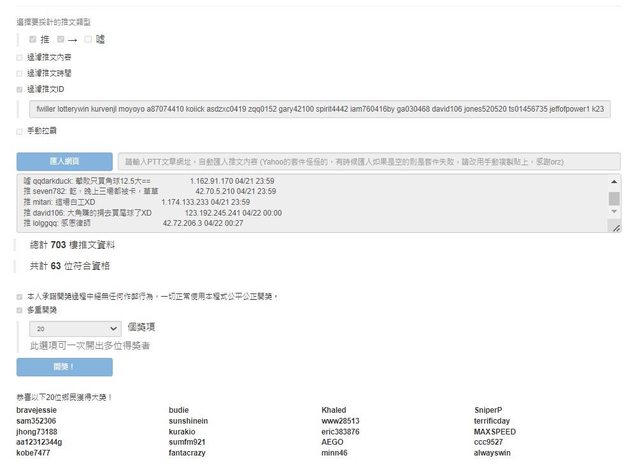Check the fair draw pledge checkbox
Image resolution: width=640 pixels, height=467 pixels.
click(x=20, y=297)
